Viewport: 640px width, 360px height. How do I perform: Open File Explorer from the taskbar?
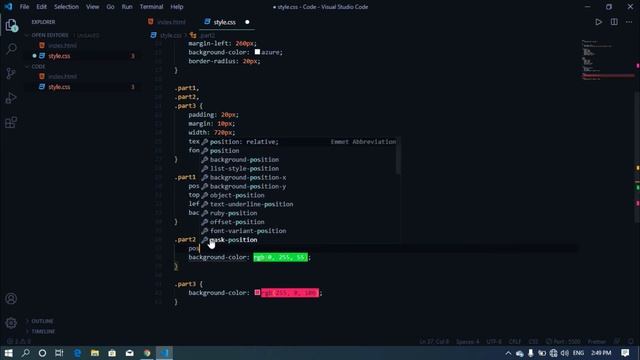coord(95,353)
